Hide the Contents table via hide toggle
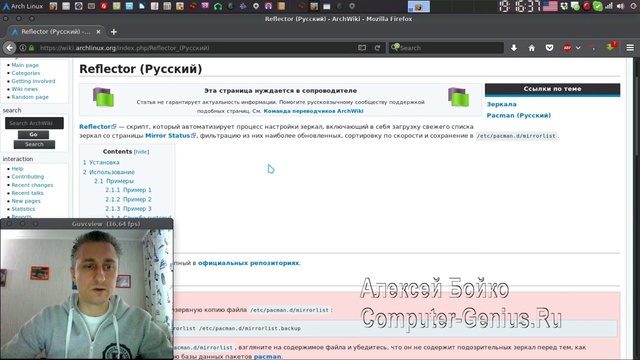The width and height of the screenshot is (640, 360). (142, 152)
